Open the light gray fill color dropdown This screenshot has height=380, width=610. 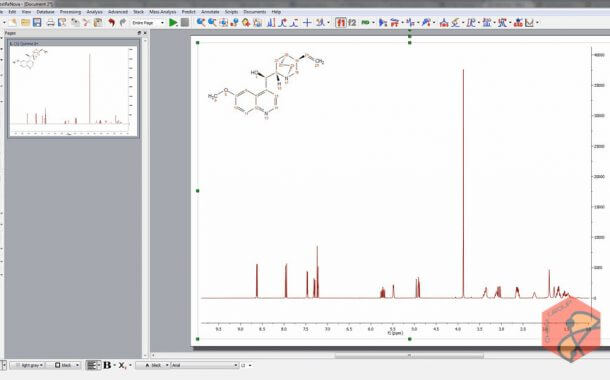coord(27,365)
